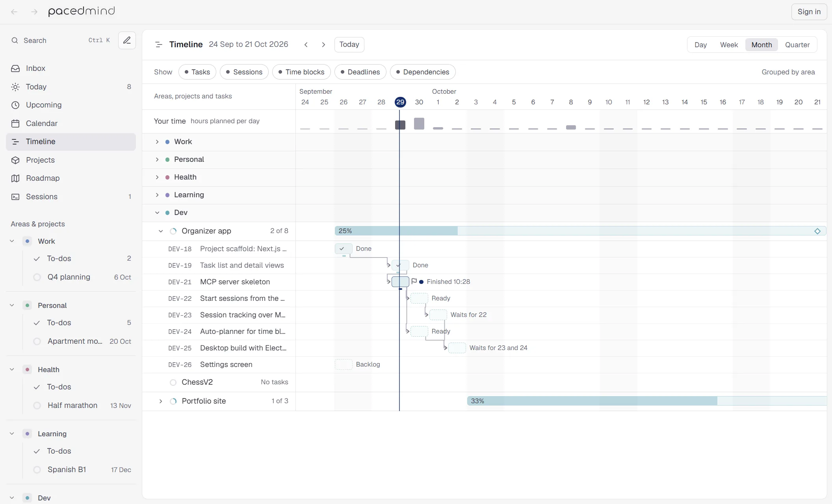Click the flag icon on MCP server skeleton row
Image resolution: width=832 pixels, height=504 pixels.
pyautogui.click(x=414, y=282)
